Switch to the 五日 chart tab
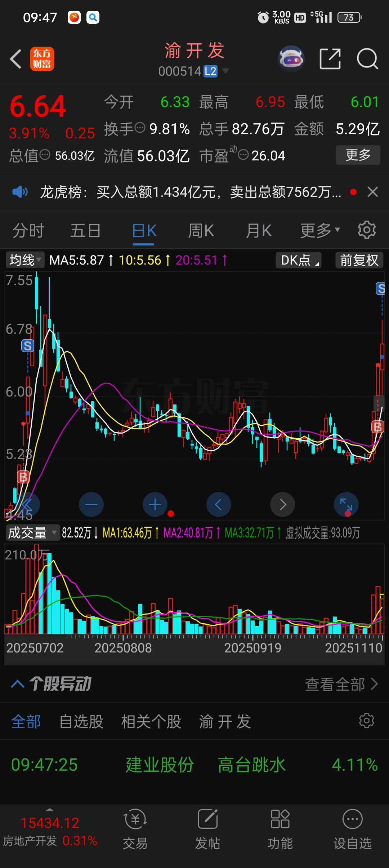389x868 pixels. (x=85, y=231)
